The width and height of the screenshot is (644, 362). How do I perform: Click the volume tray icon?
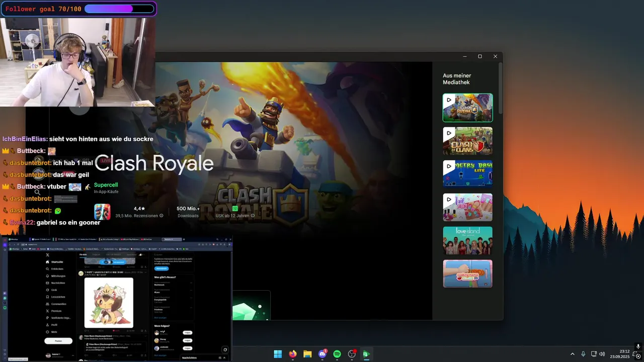pos(602,354)
